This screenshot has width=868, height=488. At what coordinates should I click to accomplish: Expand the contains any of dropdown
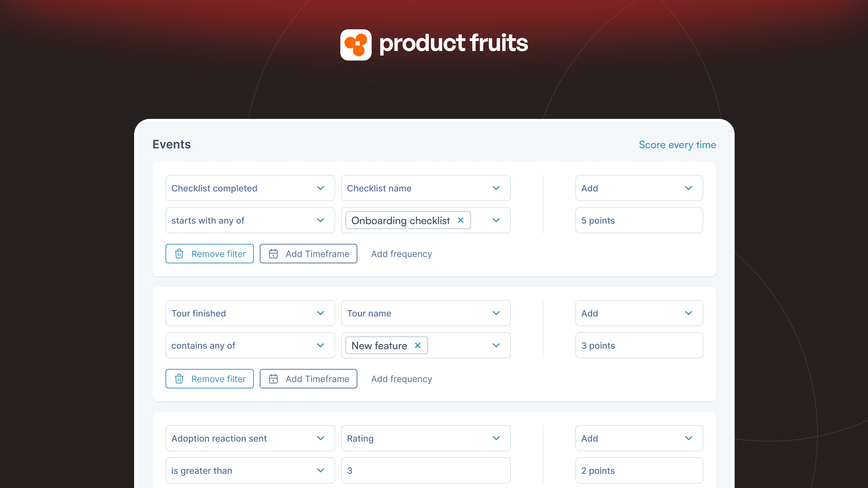(320, 345)
